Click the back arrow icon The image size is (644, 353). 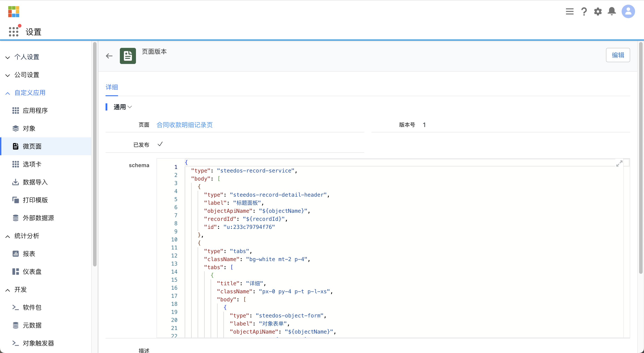(109, 56)
